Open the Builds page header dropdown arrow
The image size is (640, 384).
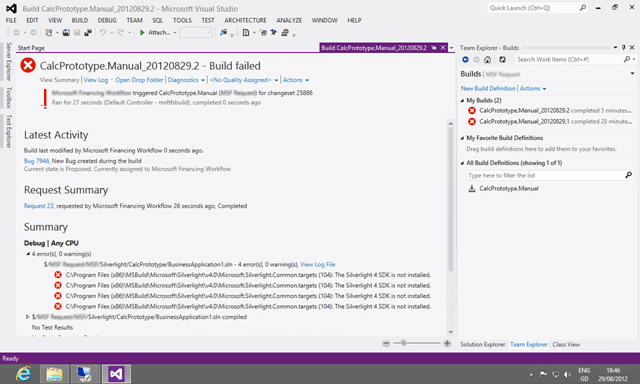[632, 74]
